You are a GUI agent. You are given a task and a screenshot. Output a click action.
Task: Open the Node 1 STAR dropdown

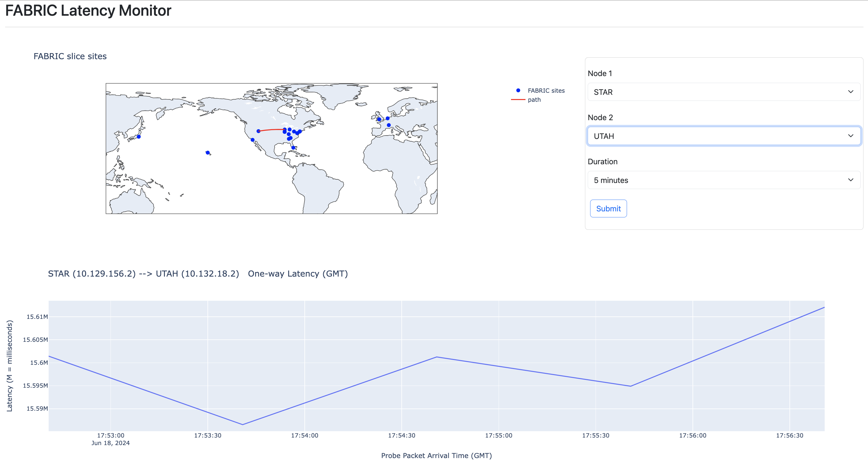pos(723,92)
